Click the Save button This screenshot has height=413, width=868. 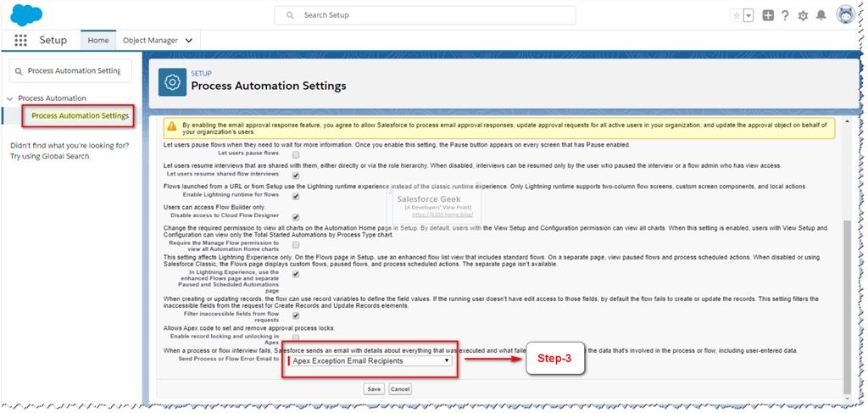(374, 389)
